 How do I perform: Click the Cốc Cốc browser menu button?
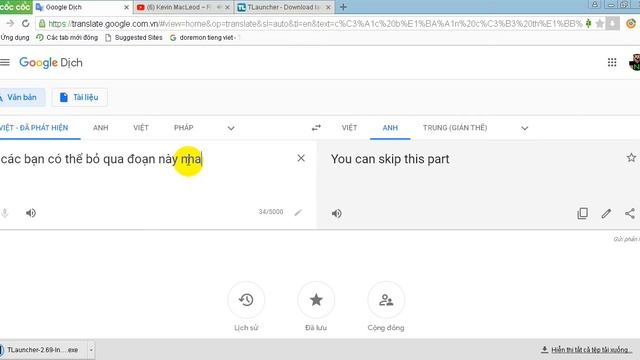16,7
